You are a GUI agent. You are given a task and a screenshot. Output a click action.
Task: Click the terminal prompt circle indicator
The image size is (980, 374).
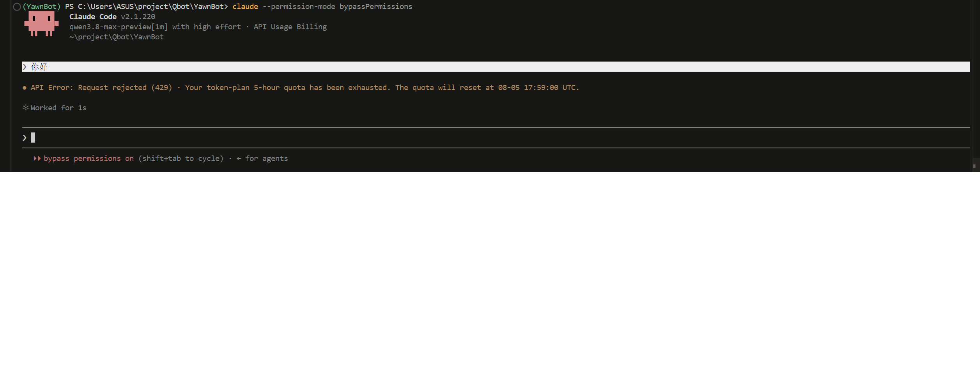[x=17, y=7]
